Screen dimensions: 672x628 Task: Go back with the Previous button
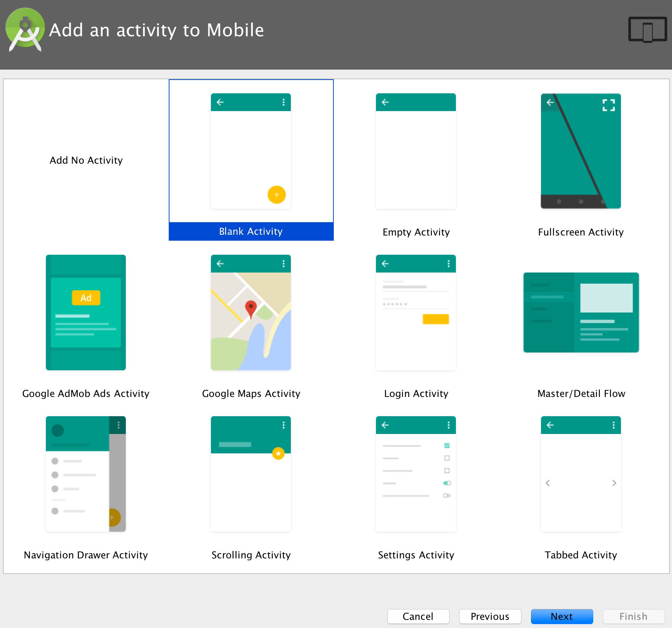pyautogui.click(x=490, y=617)
